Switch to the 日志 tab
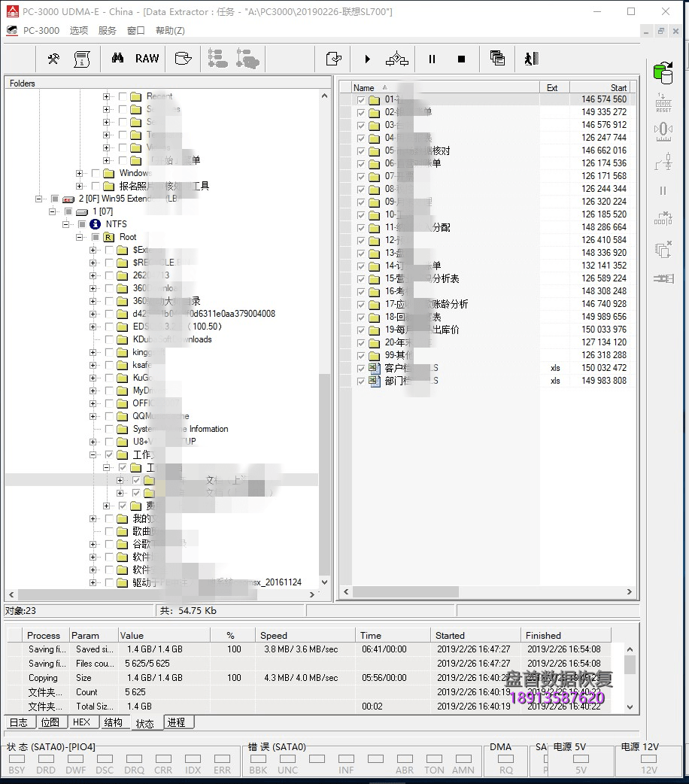Image resolution: width=689 pixels, height=784 pixels. (19, 722)
